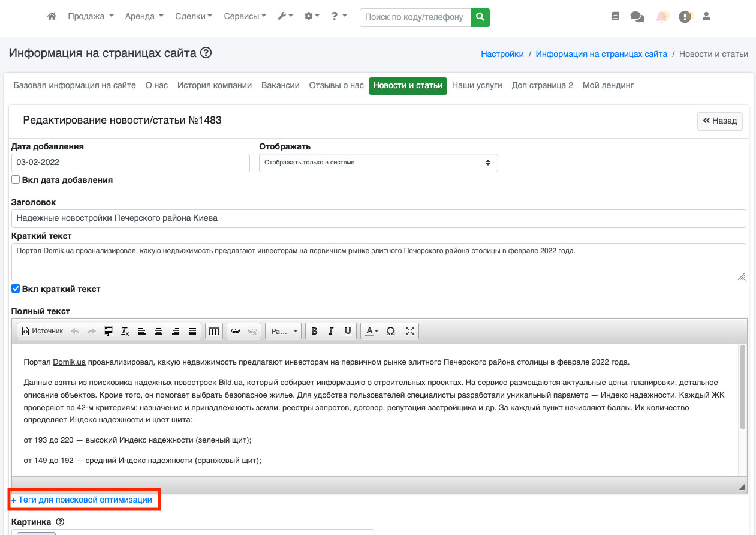Open the font size dropdown in editor
This screenshot has width=756, height=535.
pyautogui.click(x=284, y=331)
